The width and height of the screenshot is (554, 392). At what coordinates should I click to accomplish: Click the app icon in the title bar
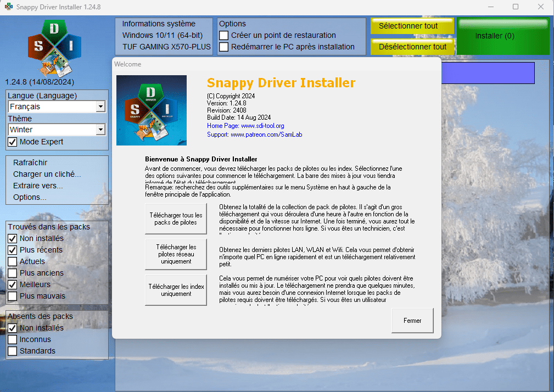(9, 7)
